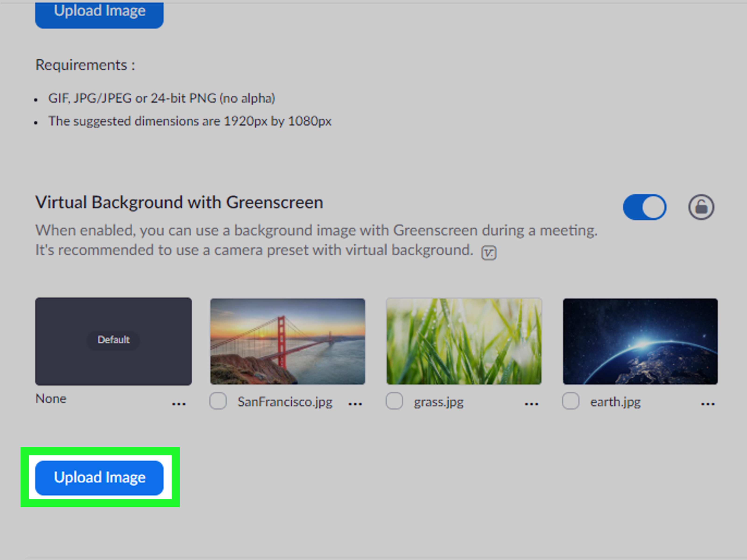Viewport: 747px width, 560px height.
Task: Open more options for earth.jpg
Action: 708,404
